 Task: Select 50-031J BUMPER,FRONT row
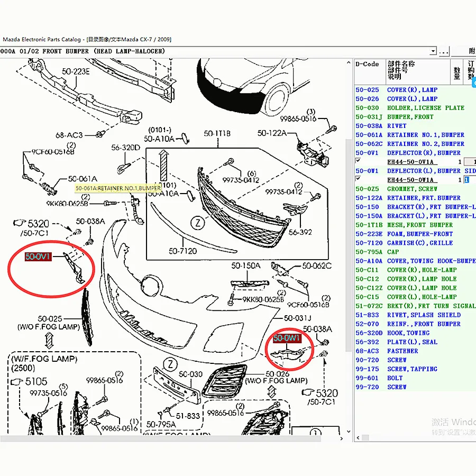click(415, 117)
